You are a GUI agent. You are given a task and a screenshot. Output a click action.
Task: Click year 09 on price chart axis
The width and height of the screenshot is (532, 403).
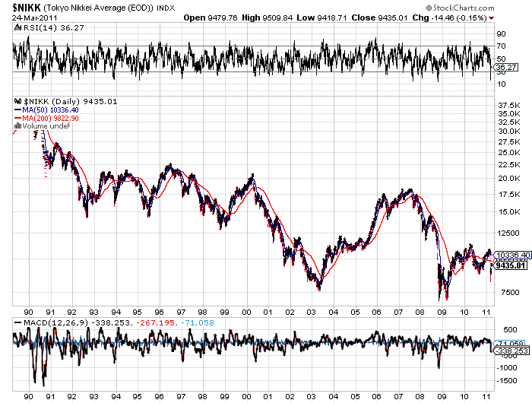coord(442,312)
